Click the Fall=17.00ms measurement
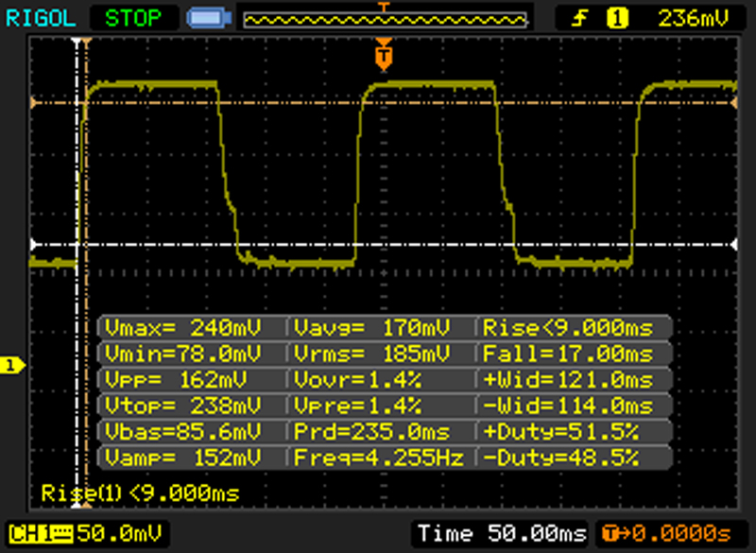The width and height of the screenshot is (756, 553). tap(568, 354)
